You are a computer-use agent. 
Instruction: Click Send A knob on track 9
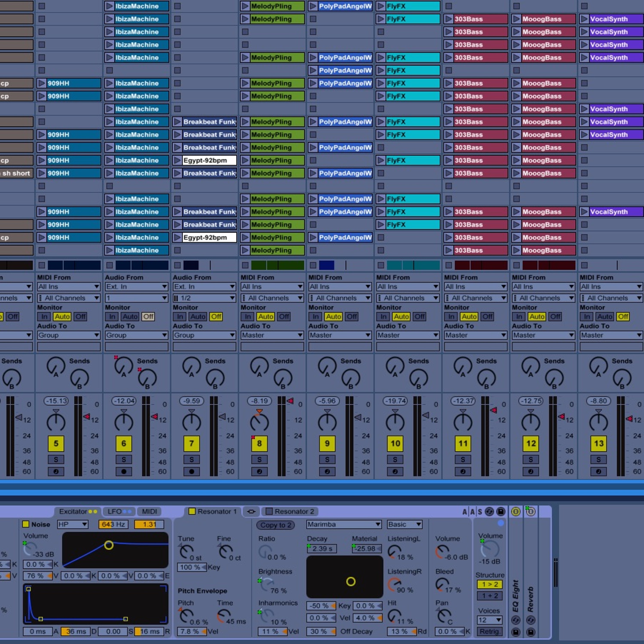pyautogui.click(x=327, y=366)
